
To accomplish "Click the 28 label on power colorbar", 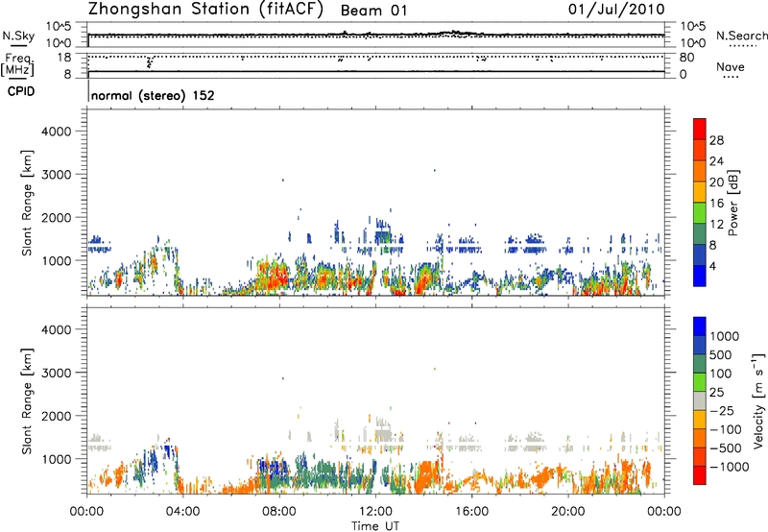I will (x=716, y=140).
